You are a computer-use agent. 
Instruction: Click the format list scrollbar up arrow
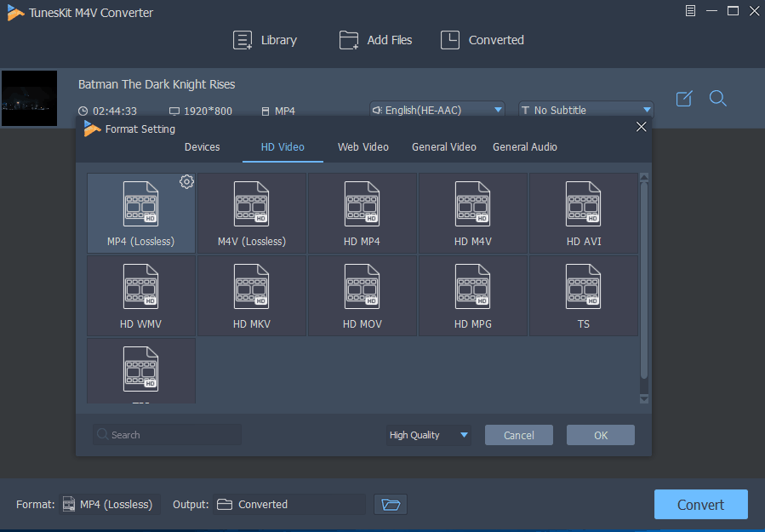[x=644, y=177]
